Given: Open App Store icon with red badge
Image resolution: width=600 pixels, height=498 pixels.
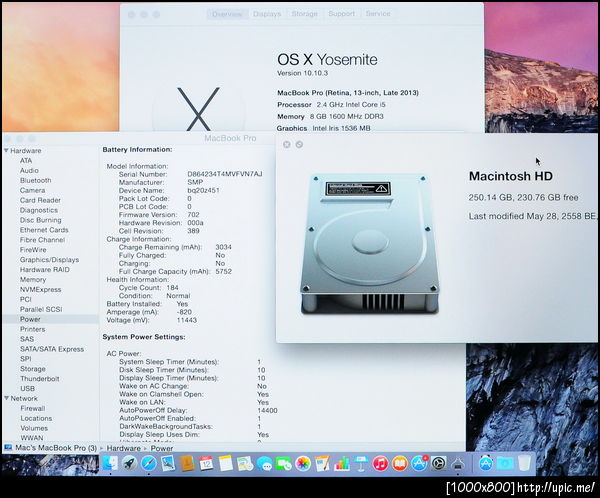Looking at the screenshot, I should click(x=419, y=464).
